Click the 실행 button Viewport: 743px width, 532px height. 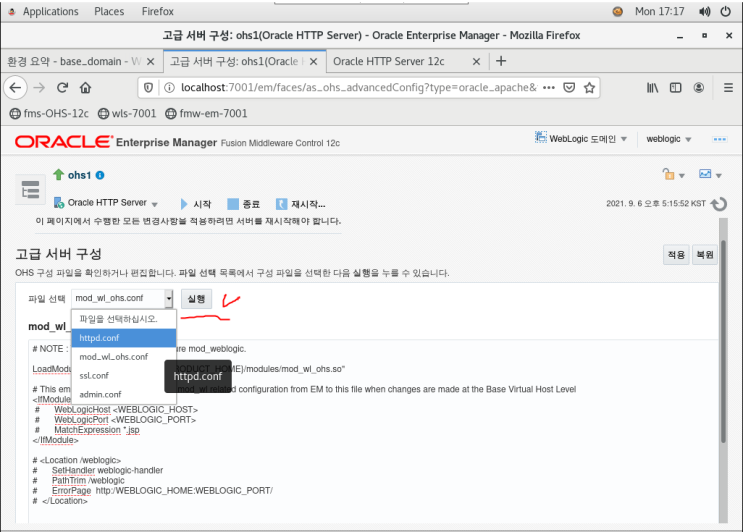(196, 299)
